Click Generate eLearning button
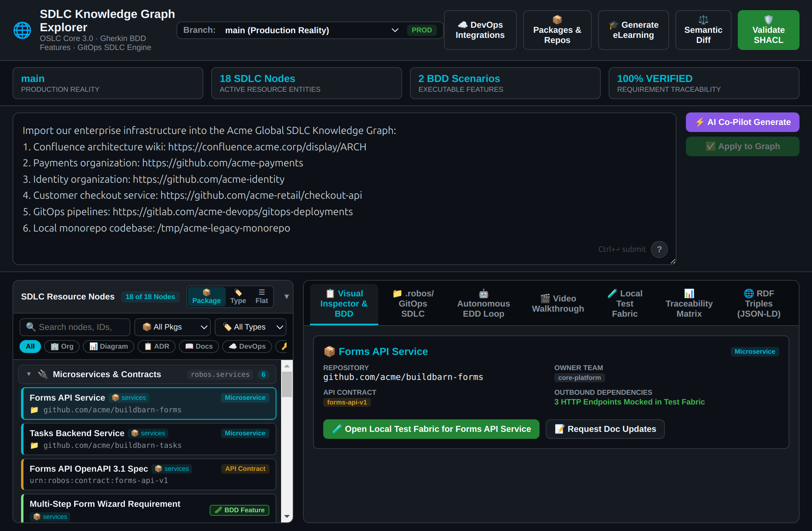The height and width of the screenshot is (531, 812). pyautogui.click(x=633, y=30)
